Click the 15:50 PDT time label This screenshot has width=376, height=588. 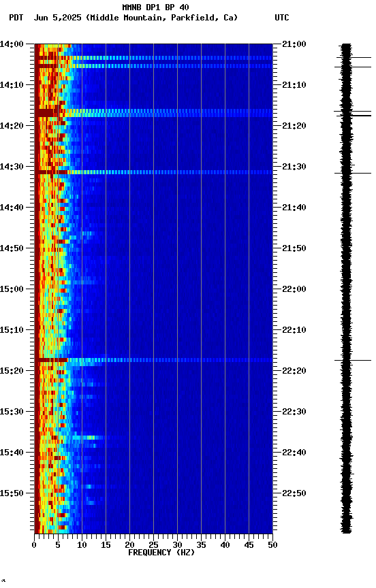[12, 493]
